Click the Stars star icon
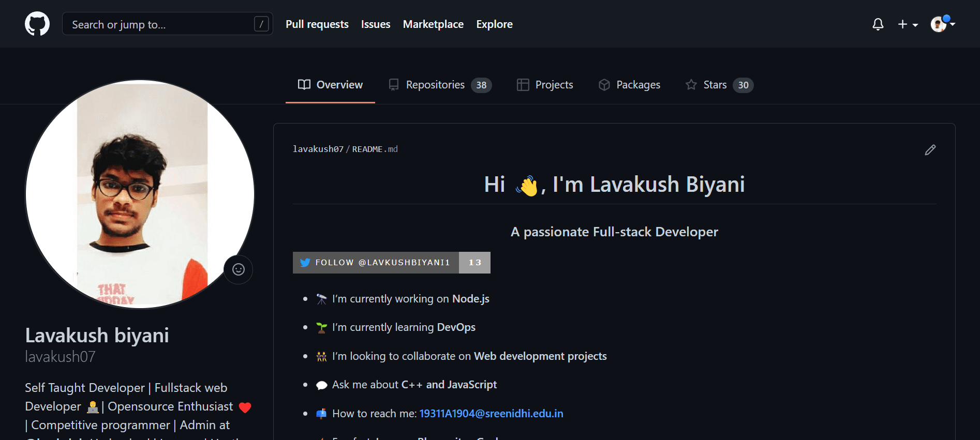The image size is (980, 440). pyautogui.click(x=691, y=85)
